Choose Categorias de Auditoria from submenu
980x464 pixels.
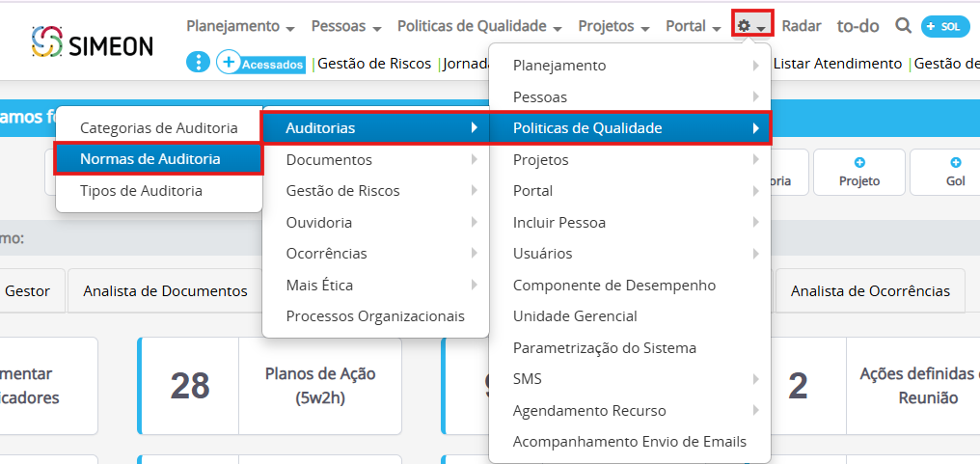point(158,127)
